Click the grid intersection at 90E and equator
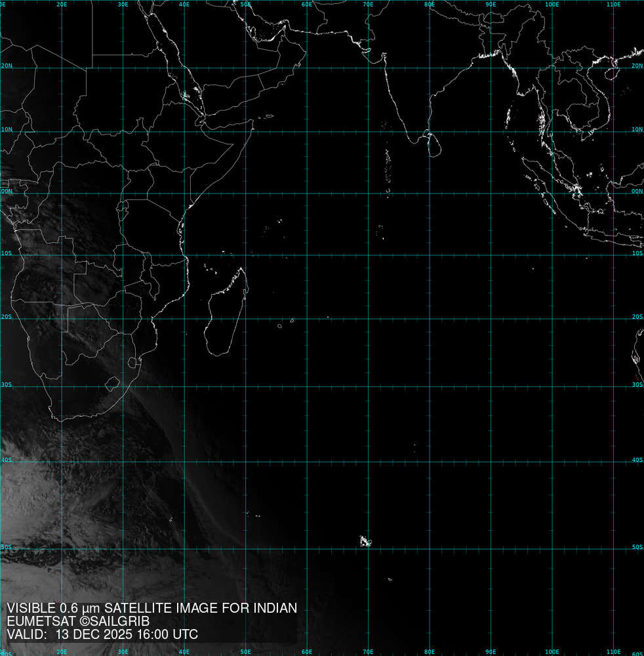Screen dimensions: 644x656 [491, 194]
